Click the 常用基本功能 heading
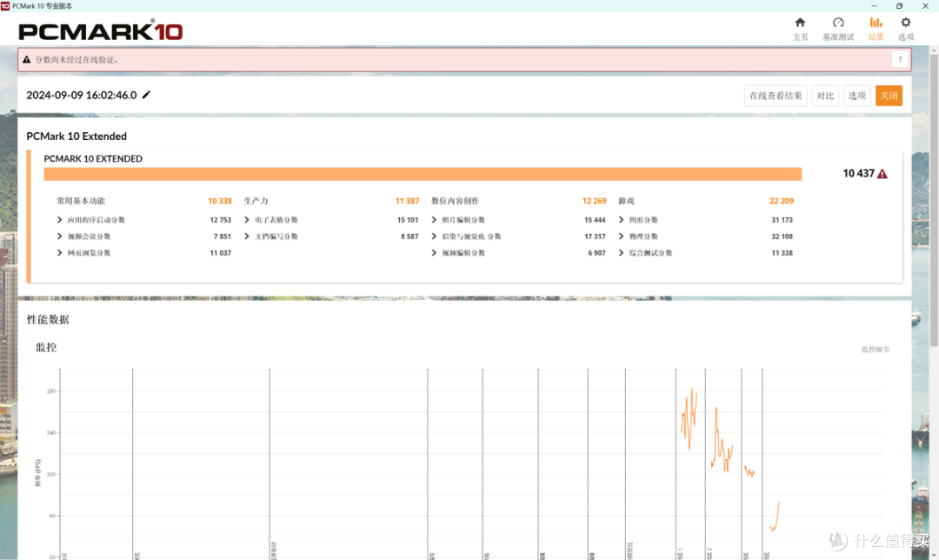Viewport: 939px width, 560px height. click(81, 201)
